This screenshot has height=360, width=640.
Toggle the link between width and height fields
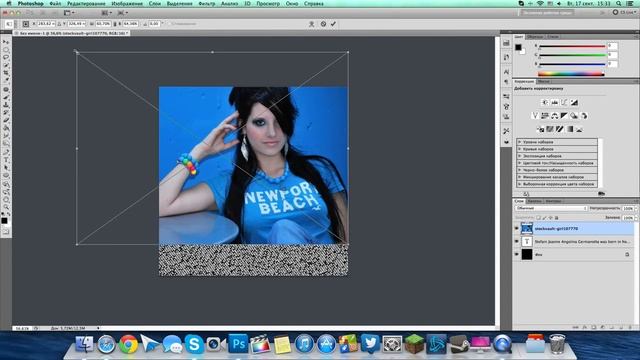pos(115,24)
